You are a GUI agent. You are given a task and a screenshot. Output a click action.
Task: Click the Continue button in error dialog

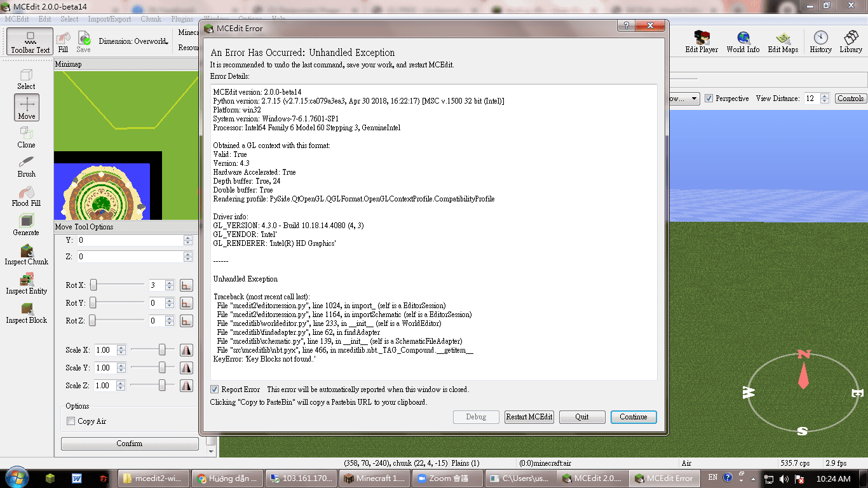pos(634,417)
